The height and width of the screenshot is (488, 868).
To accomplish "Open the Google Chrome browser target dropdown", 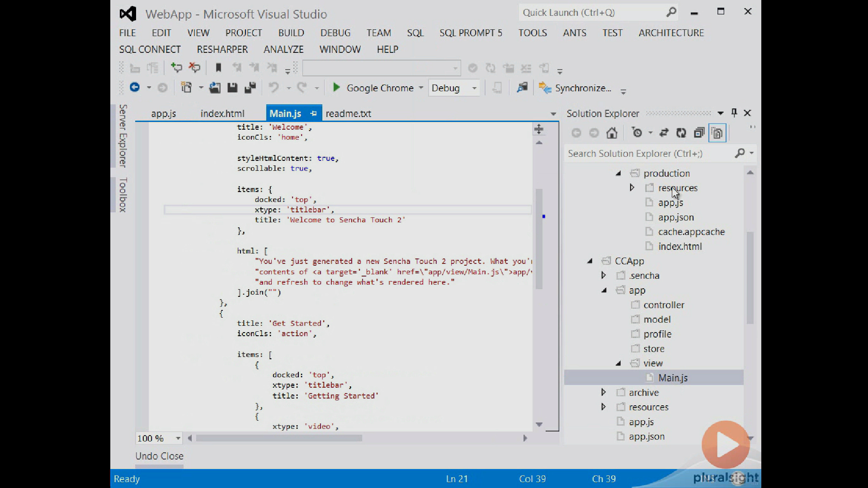I will 421,88.
